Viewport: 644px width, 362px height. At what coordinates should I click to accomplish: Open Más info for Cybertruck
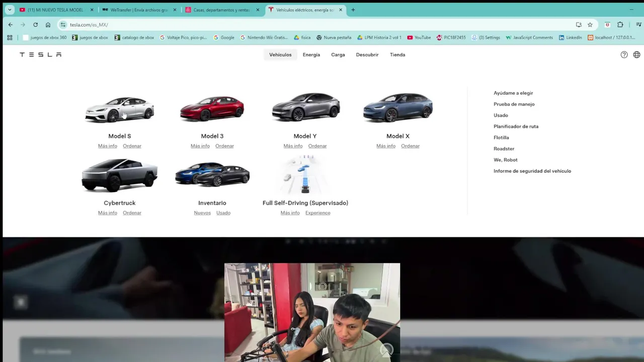[x=108, y=213]
